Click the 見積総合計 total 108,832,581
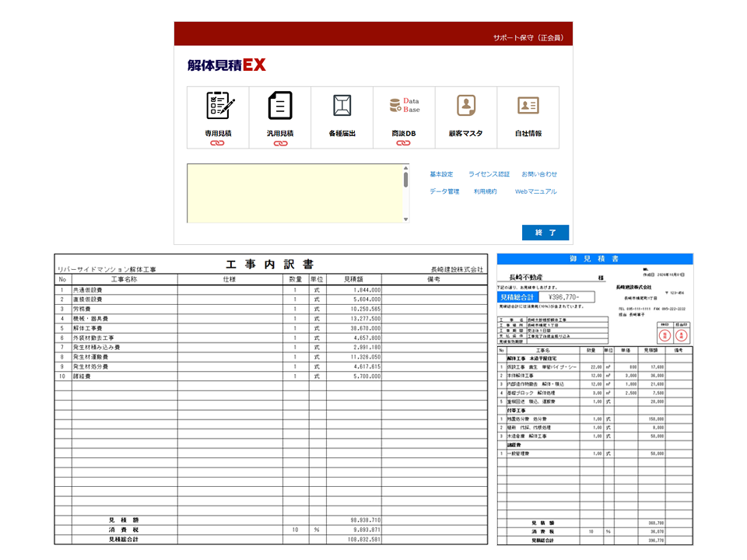This screenshot has height=560, width=747. (364, 540)
